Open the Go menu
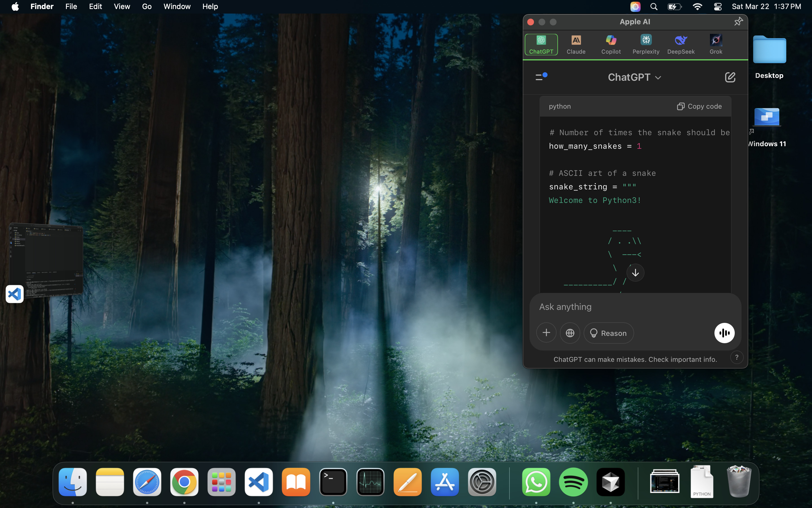 coord(147,6)
